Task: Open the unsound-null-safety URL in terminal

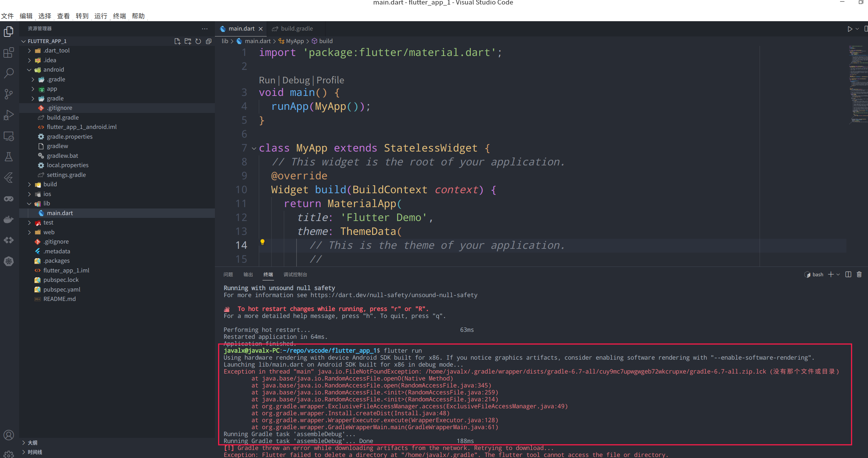Action: (394, 295)
